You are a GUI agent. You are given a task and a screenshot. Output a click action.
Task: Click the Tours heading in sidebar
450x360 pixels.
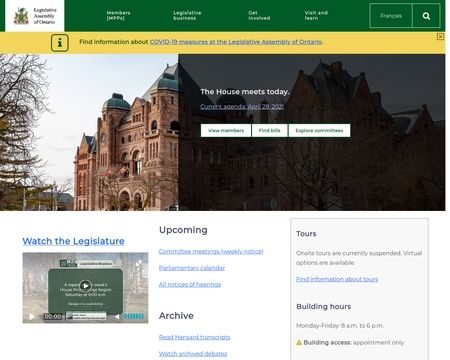coord(306,234)
